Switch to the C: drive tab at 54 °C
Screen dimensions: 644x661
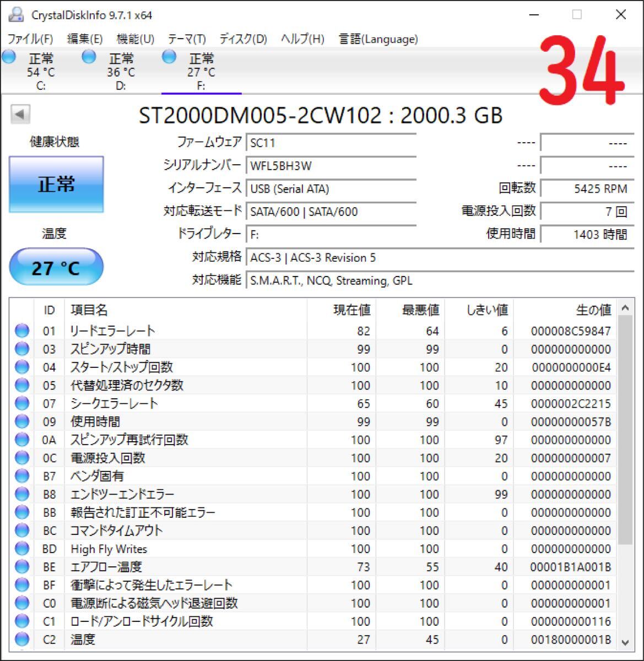(41, 72)
